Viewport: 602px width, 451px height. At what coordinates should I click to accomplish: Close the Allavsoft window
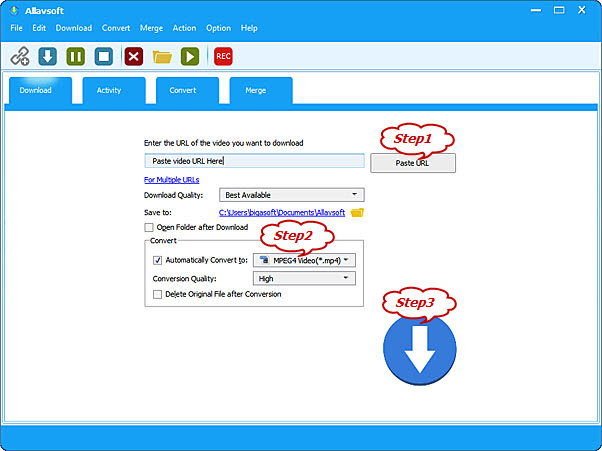(582, 10)
